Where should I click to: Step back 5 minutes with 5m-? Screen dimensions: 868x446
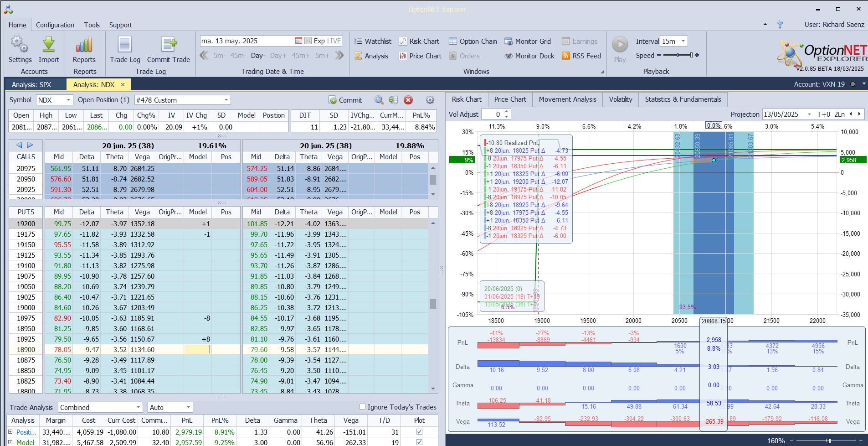[220, 56]
